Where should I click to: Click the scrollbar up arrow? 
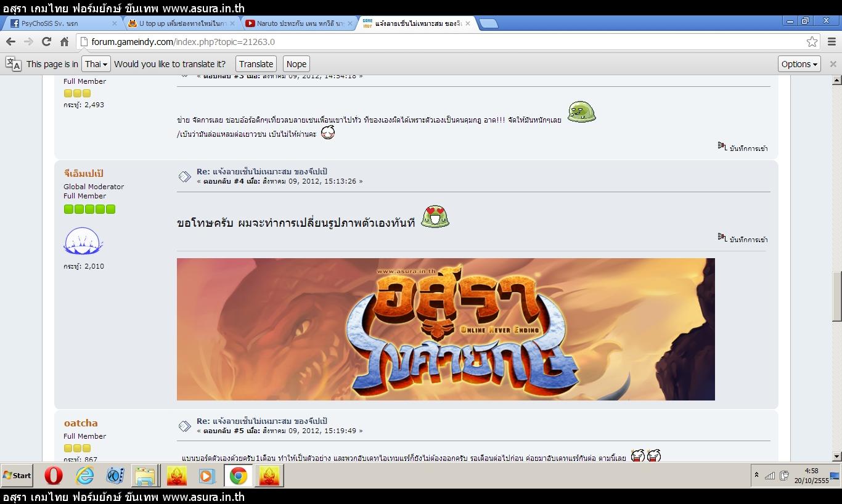(836, 80)
